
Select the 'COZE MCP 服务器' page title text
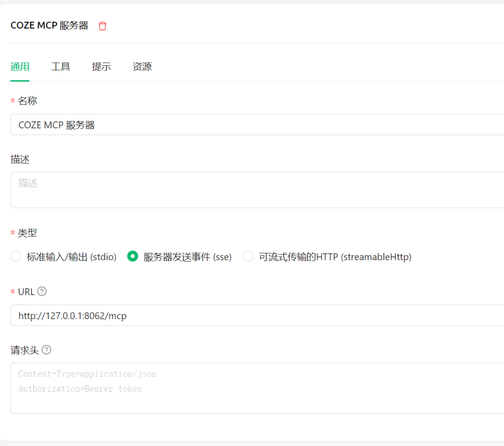[x=49, y=25]
